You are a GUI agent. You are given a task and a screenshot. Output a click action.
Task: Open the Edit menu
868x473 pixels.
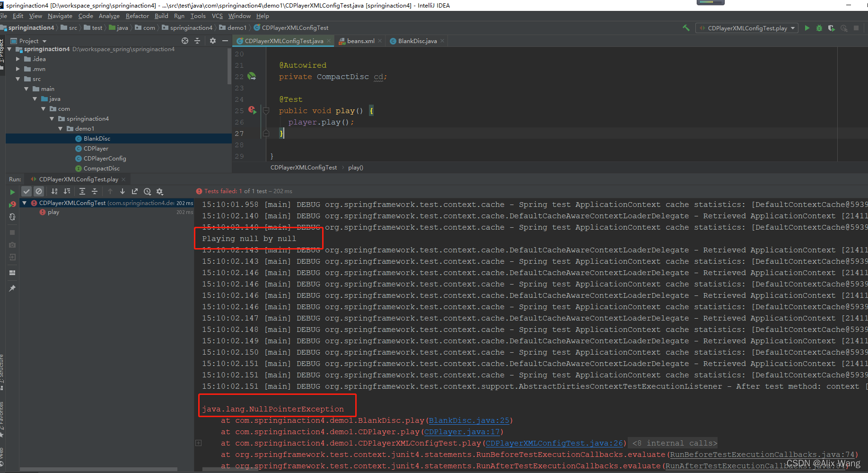click(18, 16)
